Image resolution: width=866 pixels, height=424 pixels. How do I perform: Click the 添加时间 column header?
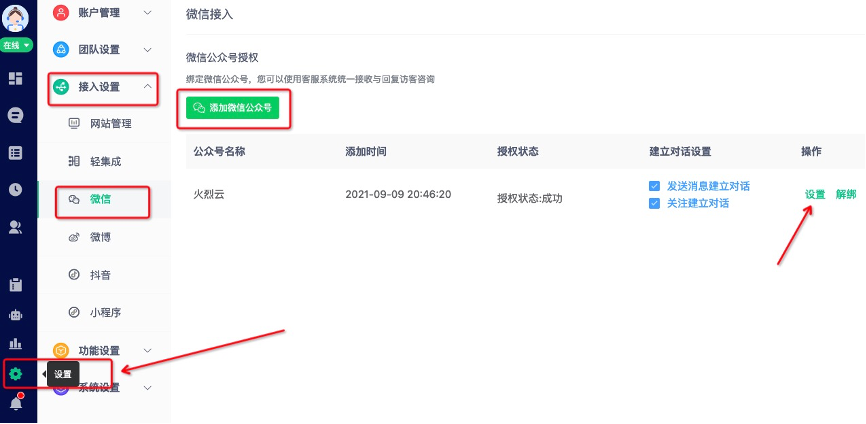(x=366, y=151)
